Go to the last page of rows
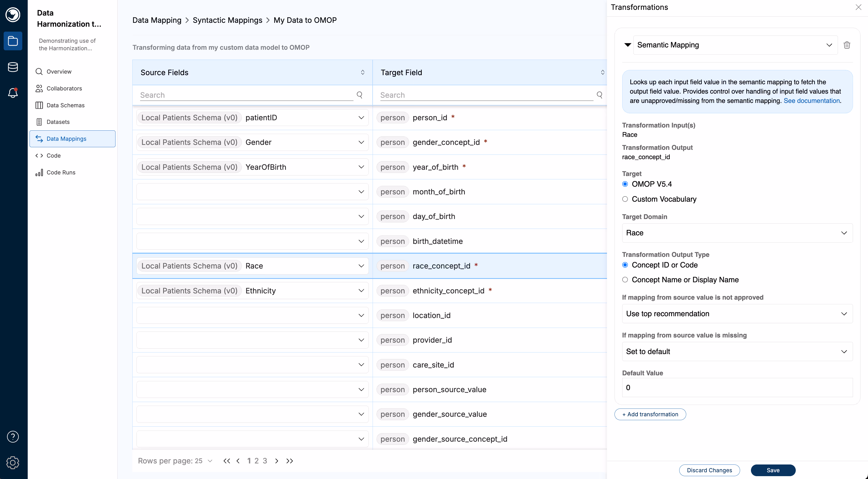868x479 pixels. click(x=290, y=461)
